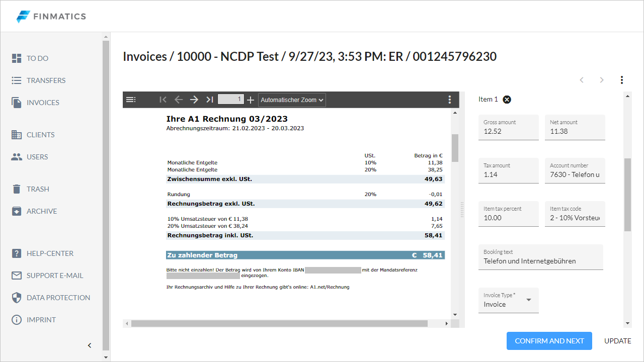Open the PDF viewer three-dot tools menu

pyautogui.click(x=450, y=100)
